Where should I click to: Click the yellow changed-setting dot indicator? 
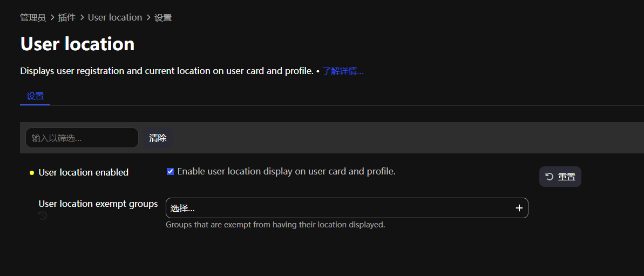pyautogui.click(x=32, y=173)
